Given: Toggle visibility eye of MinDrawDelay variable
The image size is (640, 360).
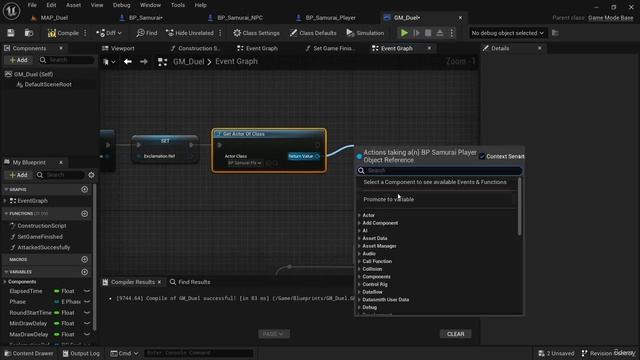Looking at the screenshot, I should point(87,323).
